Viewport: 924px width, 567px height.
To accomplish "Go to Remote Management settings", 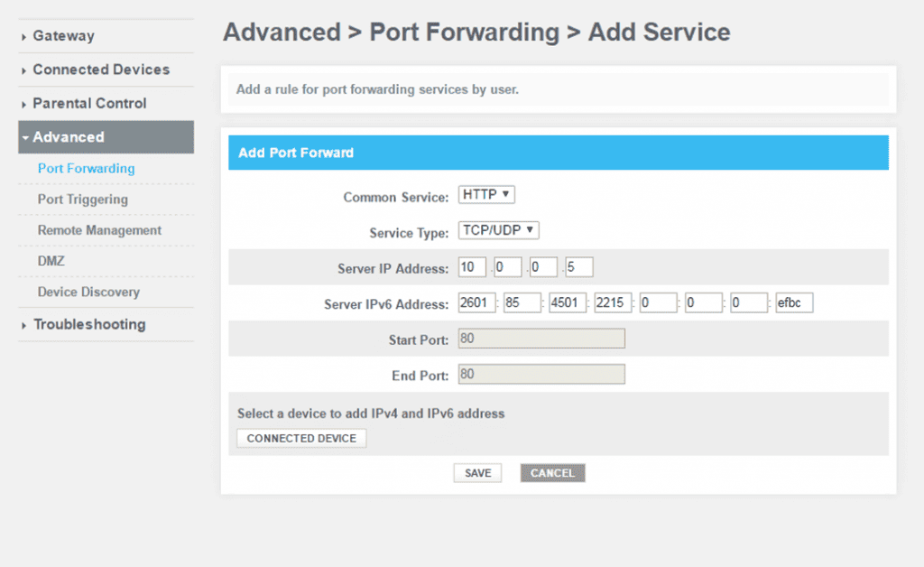I will point(99,230).
